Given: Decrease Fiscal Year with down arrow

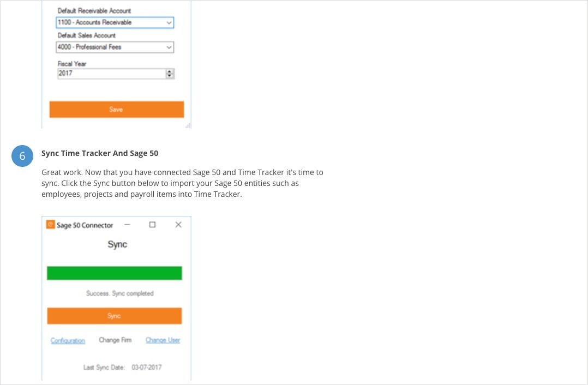Looking at the screenshot, I should pos(170,76).
